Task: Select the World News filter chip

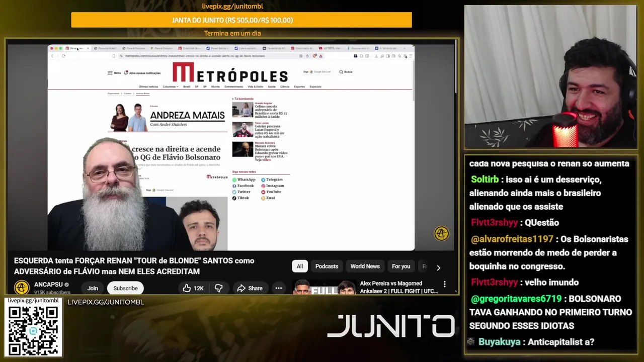Action: pyautogui.click(x=365, y=266)
